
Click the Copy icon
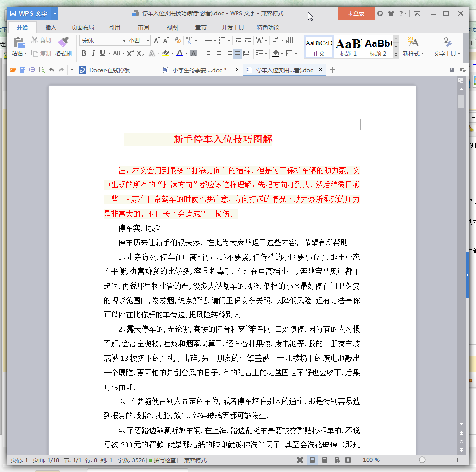click(x=35, y=53)
